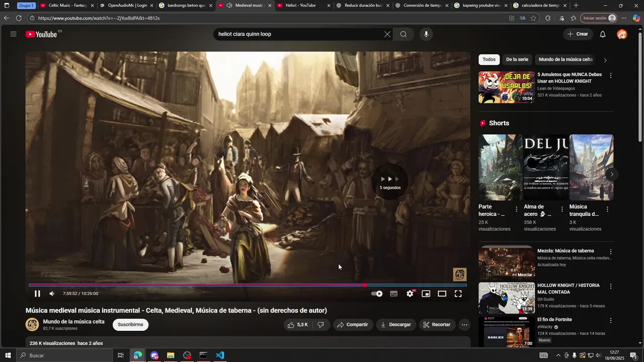Screen dimensions: 644x362
Task: Mute the video using the speaker icon
Action: [x=52, y=294]
